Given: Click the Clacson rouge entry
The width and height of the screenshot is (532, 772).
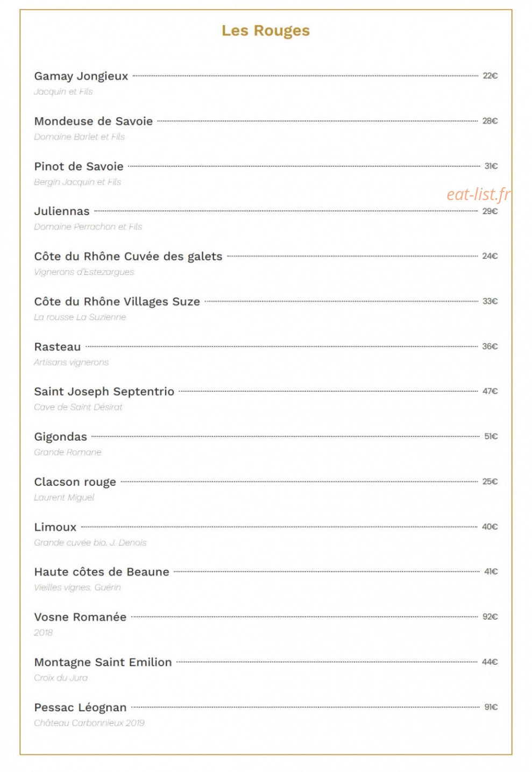Looking at the screenshot, I should 75,482.
